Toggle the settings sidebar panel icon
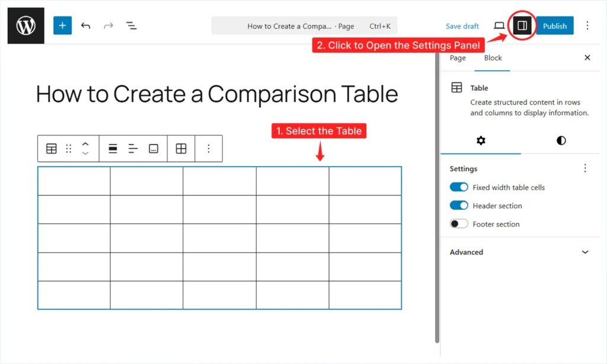Screen dimensions: 607x364 (522, 25)
